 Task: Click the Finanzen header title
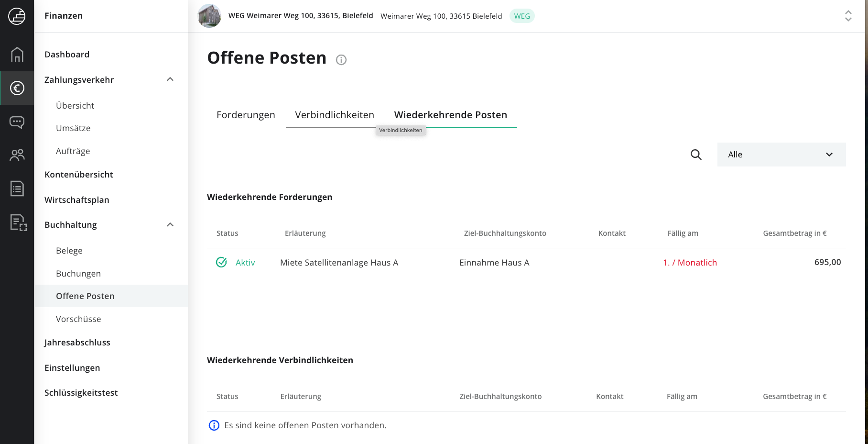tap(64, 16)
